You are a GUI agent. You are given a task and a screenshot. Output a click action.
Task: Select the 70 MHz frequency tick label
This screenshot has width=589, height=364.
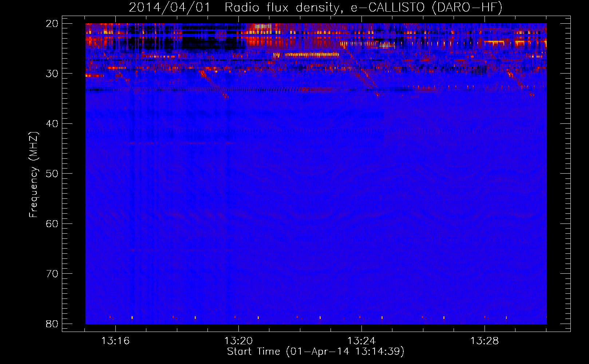click(x=52, y=274)
